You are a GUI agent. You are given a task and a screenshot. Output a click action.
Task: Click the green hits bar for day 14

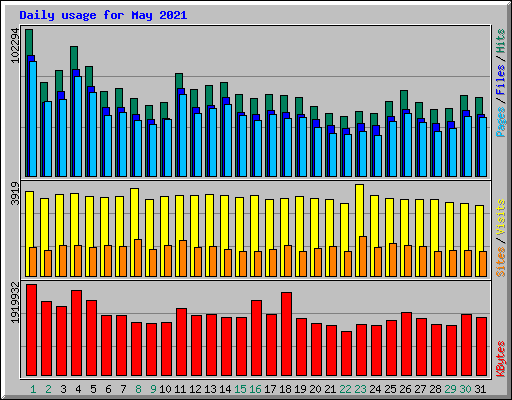[x=224, y=90]
